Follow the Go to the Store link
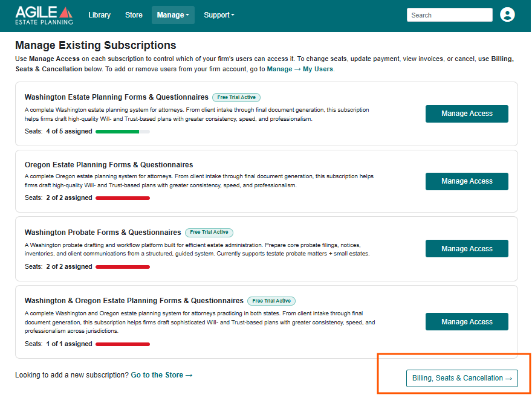The image size is (532, 395). (161, 375)
